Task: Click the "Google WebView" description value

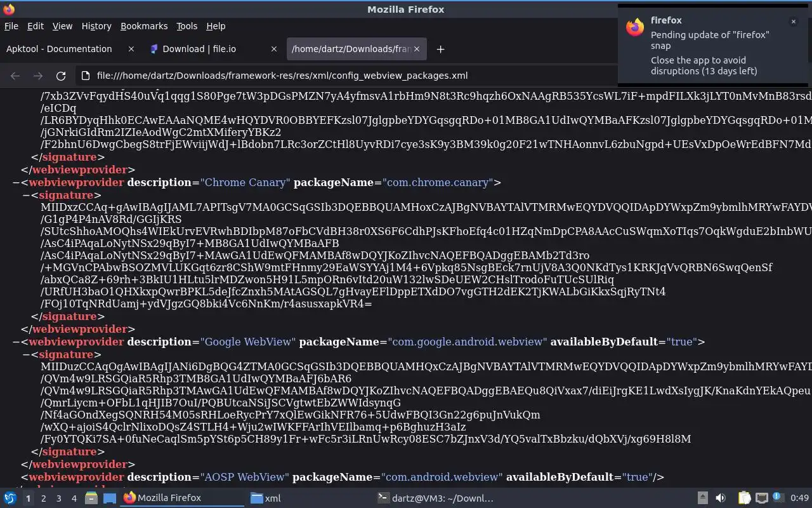Action: click(248, 342)
